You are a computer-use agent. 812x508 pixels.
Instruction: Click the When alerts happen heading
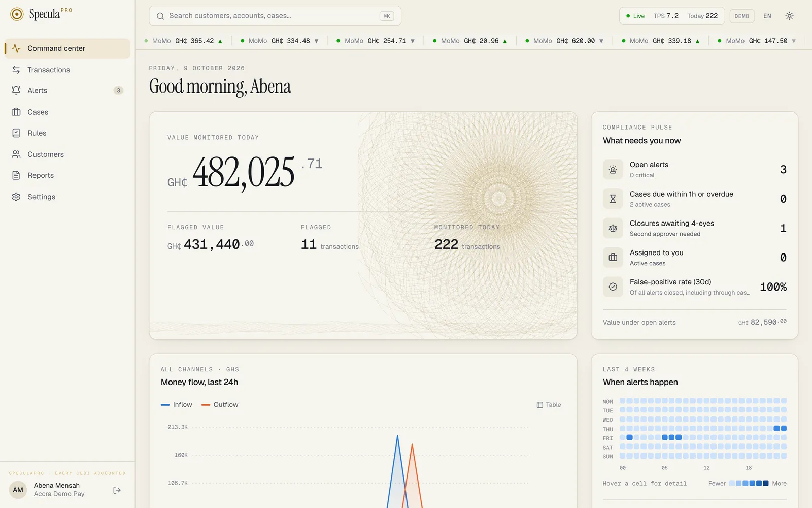click(640, 382)
